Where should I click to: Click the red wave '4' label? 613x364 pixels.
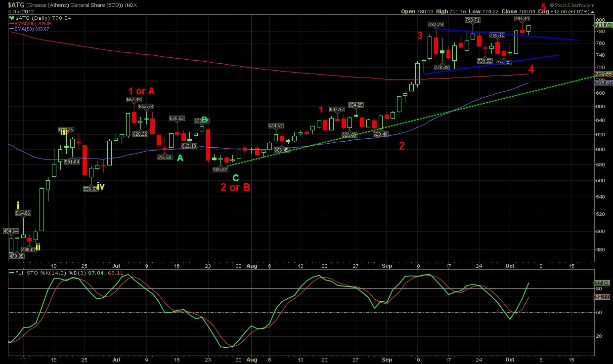pos(531,69)
